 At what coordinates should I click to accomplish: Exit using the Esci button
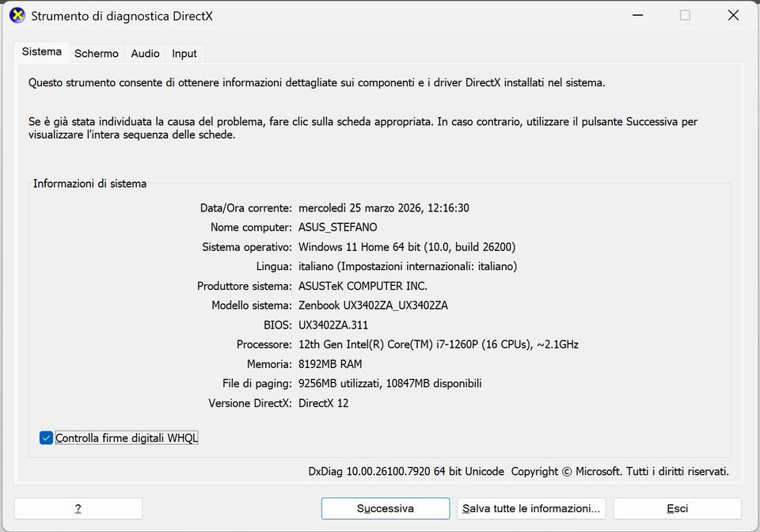click(x=677, y=508)
